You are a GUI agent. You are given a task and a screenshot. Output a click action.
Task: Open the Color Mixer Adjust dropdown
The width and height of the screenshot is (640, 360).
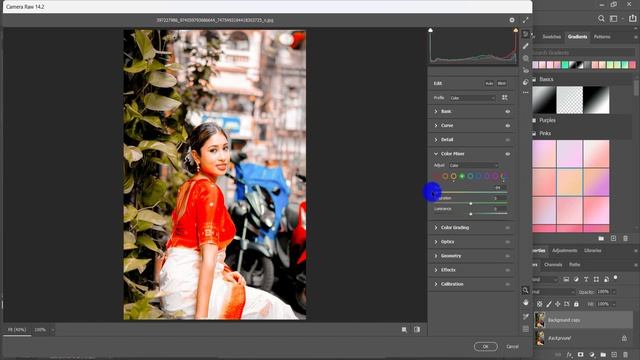[x=473, y=165]
